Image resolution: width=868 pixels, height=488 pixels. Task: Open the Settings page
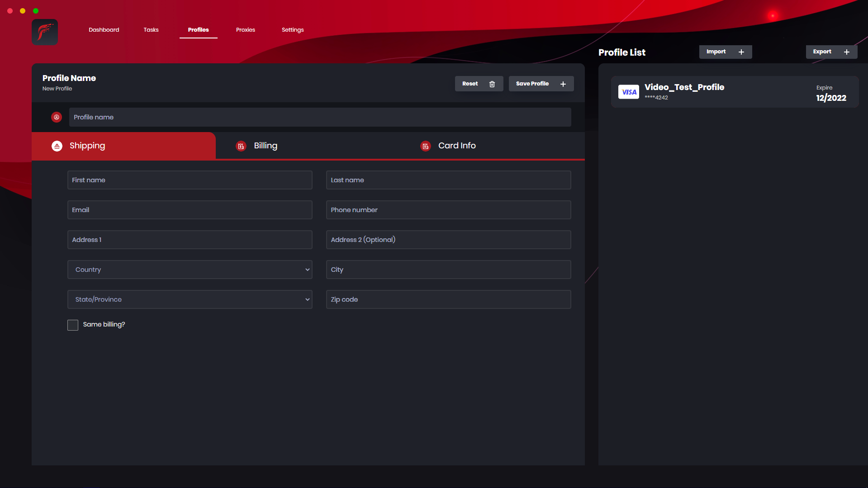(293, 30)
